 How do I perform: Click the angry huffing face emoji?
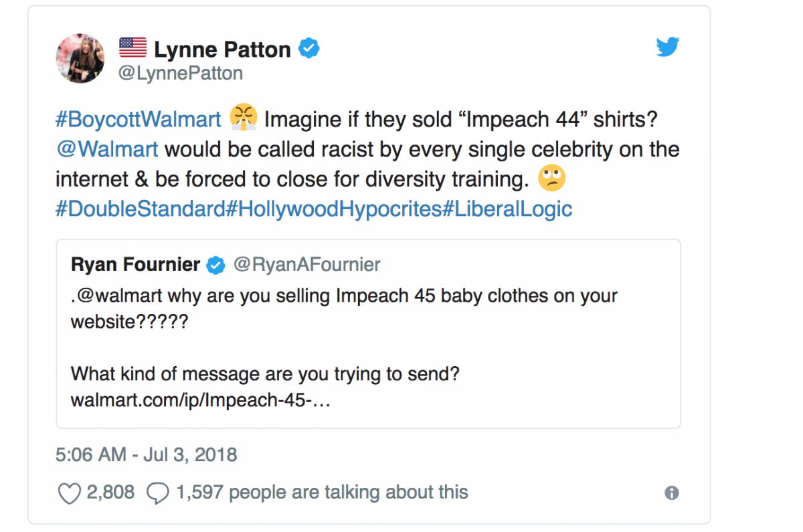(243, 119)
